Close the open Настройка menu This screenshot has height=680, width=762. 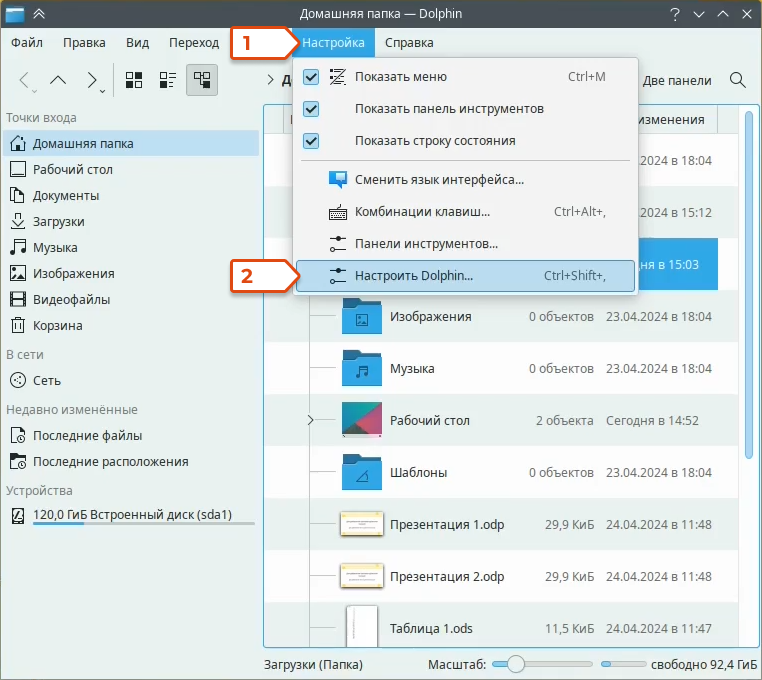[333, 43]
